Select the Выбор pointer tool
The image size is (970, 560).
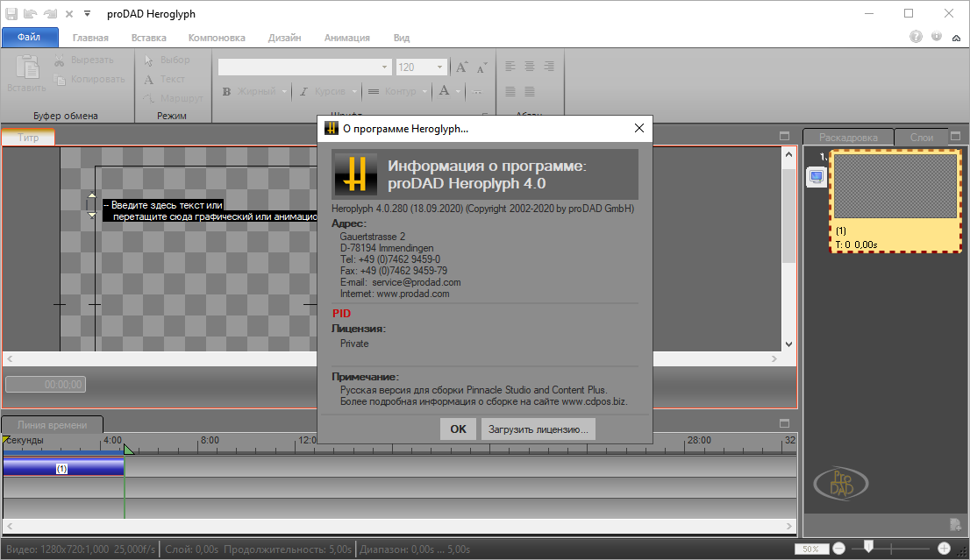167,60
